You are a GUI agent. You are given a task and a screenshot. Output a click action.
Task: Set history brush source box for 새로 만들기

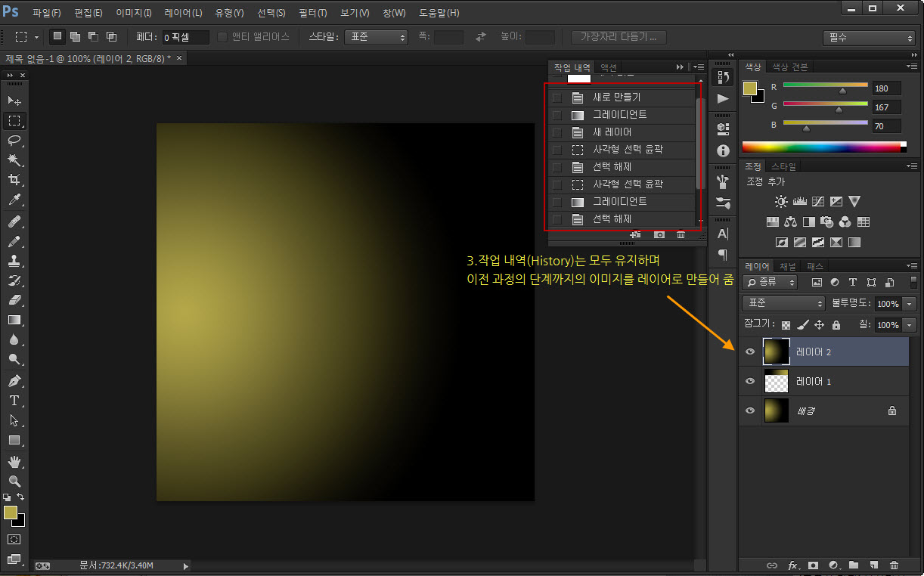tap(557, 98)
